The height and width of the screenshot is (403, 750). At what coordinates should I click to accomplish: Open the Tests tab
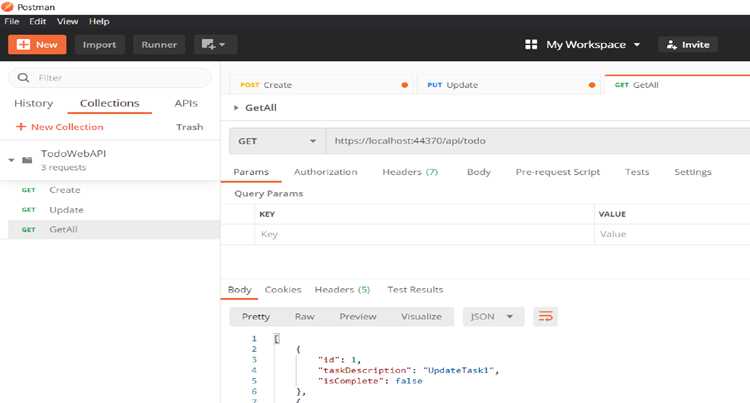coord(637,172)
